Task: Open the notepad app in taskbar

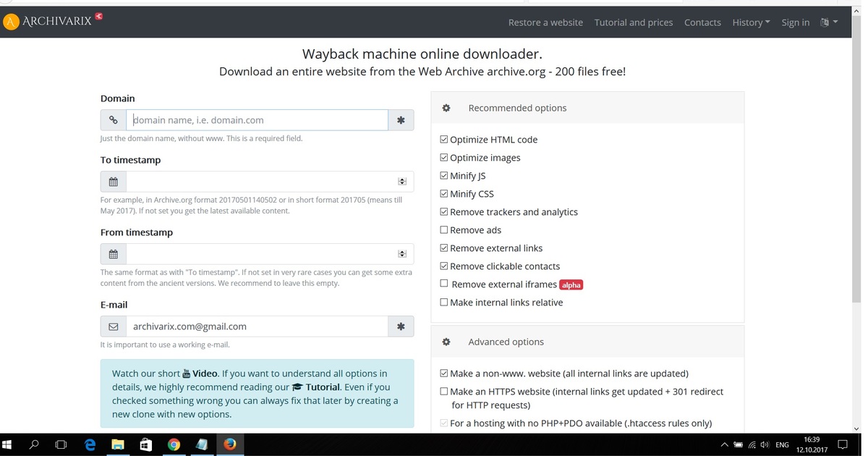Action: (x=202, y=444)
